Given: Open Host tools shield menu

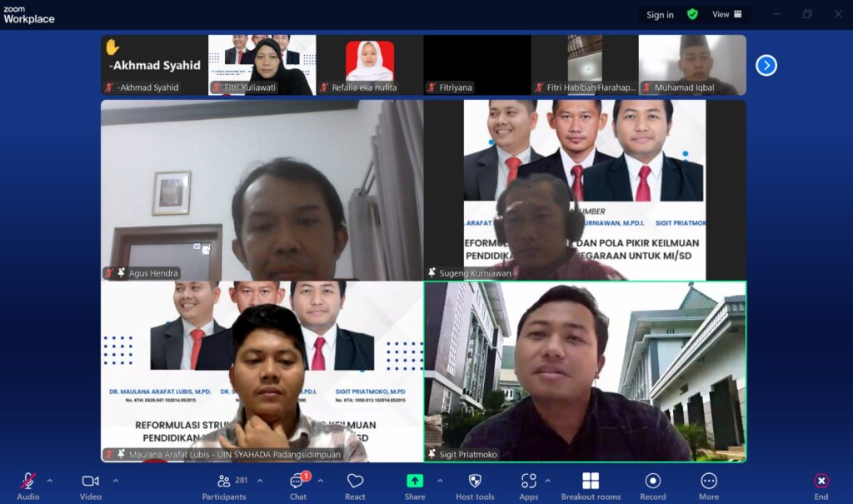Looking at the screenshot, I should point(475,486).
